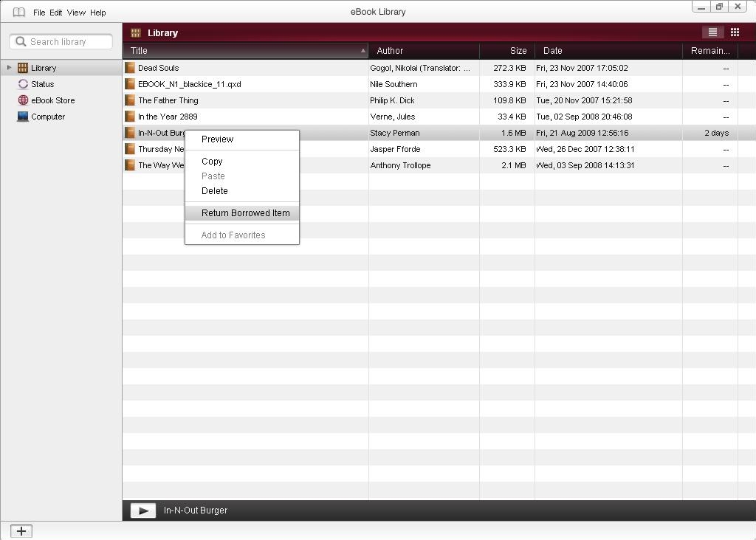The image size is (756, 540).
Task: Click the eBook Store label in sidebar
Action: pyautogui.click(x=53, y=100)
